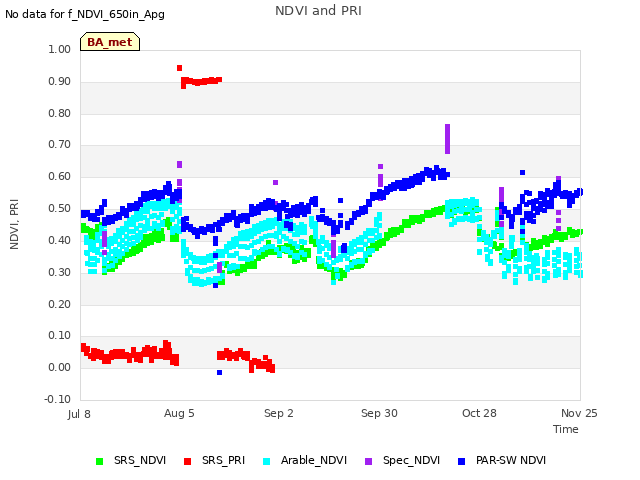This screenshot has height=480, width=640.
Task: Click the Aug 5 x-axis tick label
Action: [x=179, y=413]
